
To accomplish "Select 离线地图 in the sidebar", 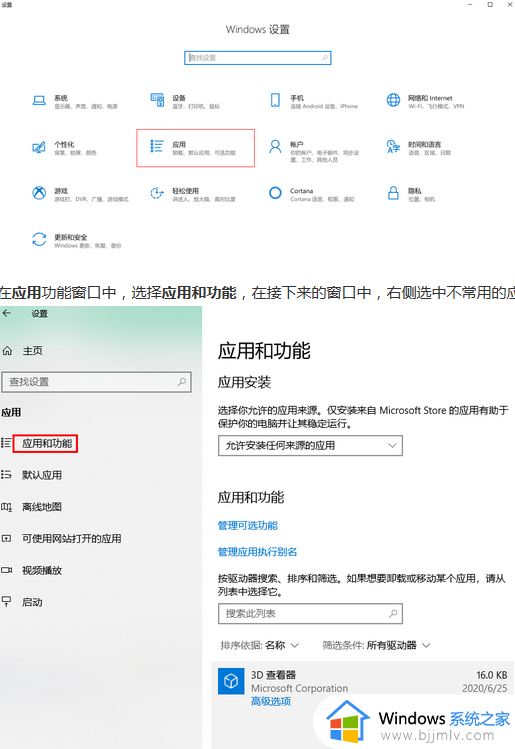I will pyautogui.click(x=42, y=507).
